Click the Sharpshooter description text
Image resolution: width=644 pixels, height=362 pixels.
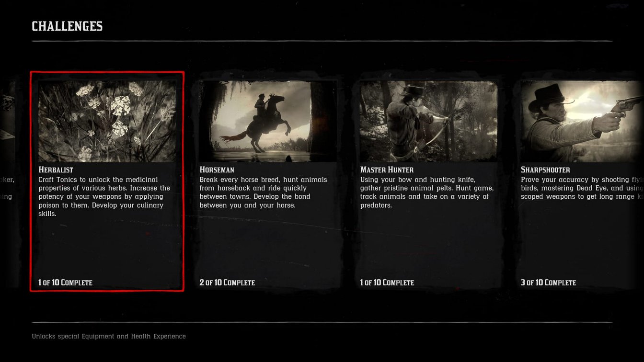point(582,188)
